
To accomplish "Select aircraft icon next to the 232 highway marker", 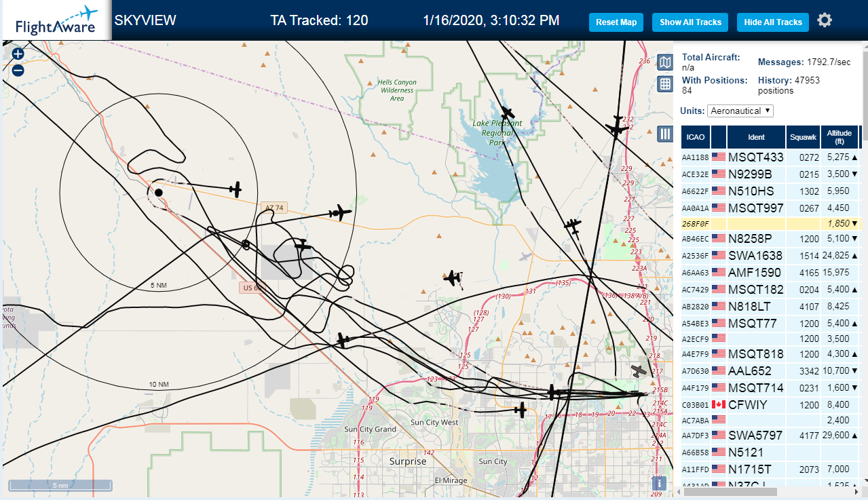I will pyautogui.click(x=616, y=126).
